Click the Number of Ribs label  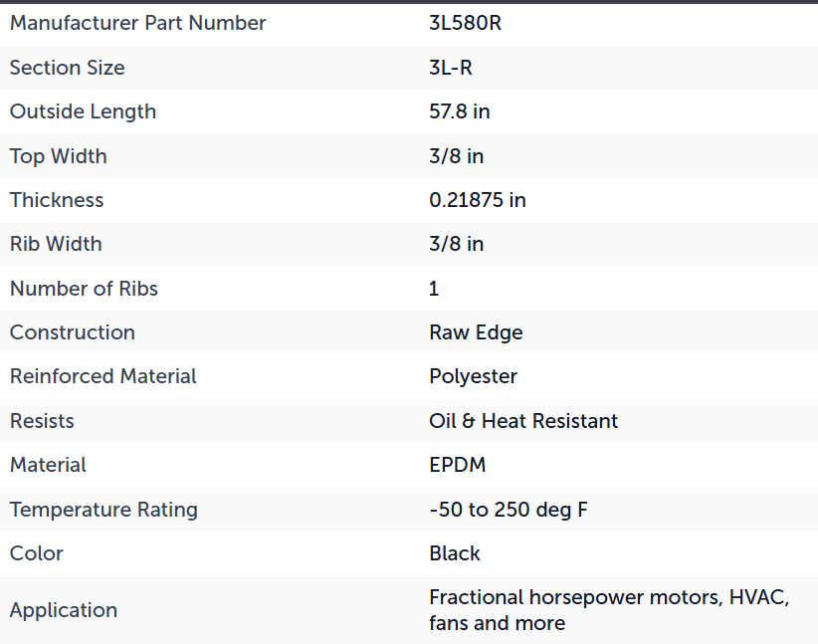click(84, 289)
